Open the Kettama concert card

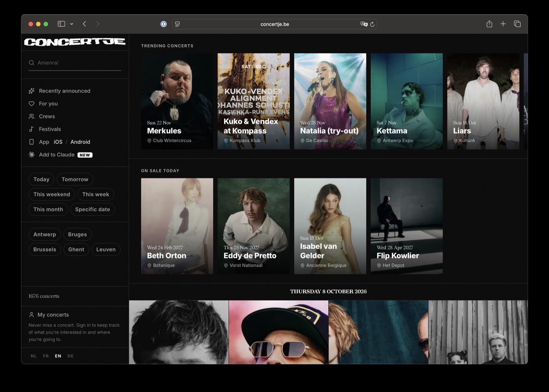point(407,101)
